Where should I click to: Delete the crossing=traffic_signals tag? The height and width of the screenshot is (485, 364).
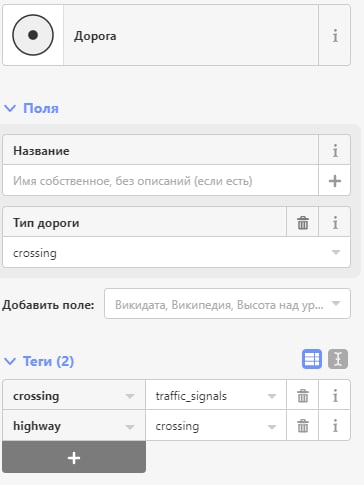303,396
